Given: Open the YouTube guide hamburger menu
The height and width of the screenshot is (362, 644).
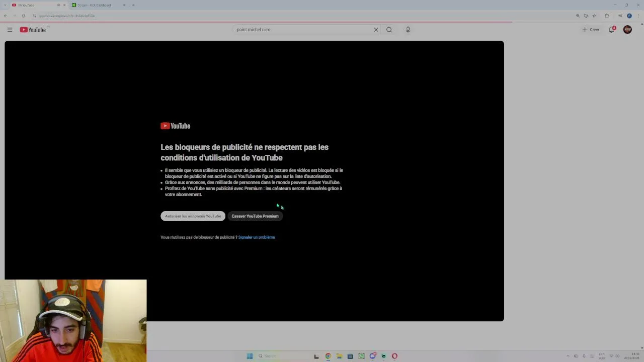Looking at the screenshot, I should click(x=10, y=30).
